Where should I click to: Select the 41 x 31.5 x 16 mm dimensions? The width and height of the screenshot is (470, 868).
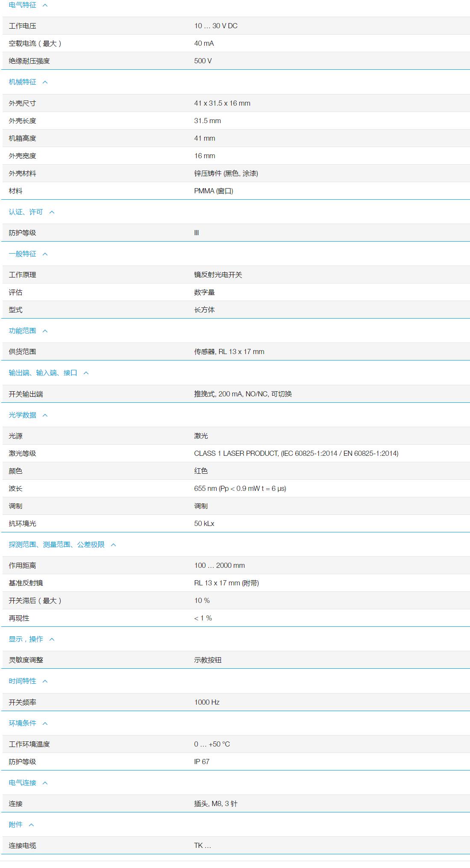222,103
